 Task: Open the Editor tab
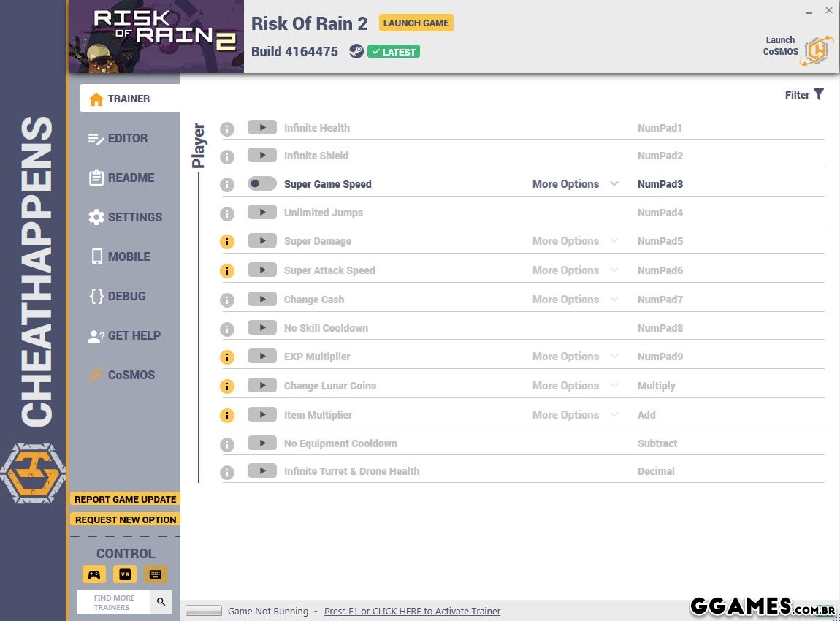(128, 138)
